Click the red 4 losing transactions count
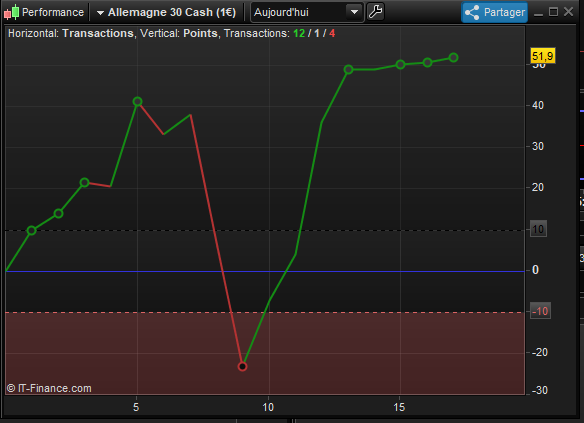Screen dimensions: 584x423 (x=332, y=34)
